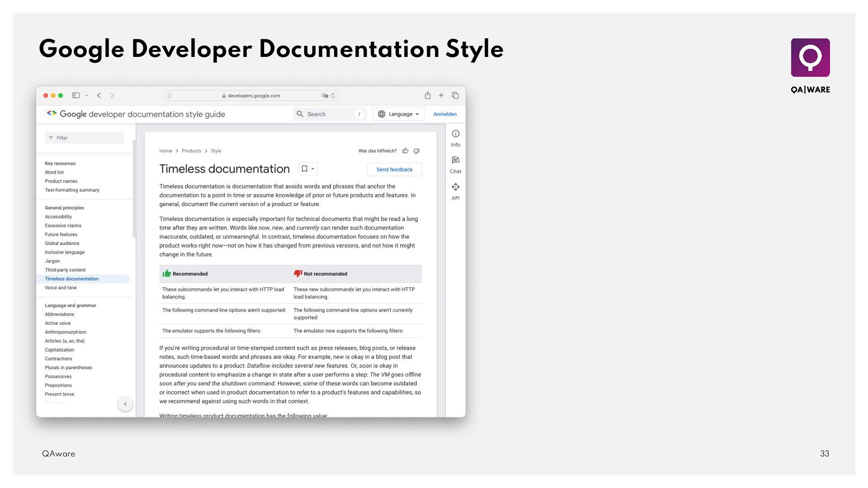The width and height of the screenshot is (868, 488).
Task: Click the Send feedback button
Action: coord(394,169)
